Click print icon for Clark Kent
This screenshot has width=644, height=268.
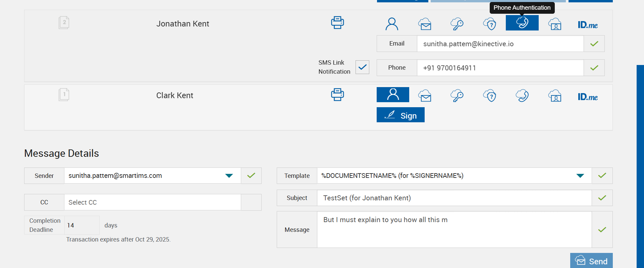pyautogui.click(x=337, y=95)
